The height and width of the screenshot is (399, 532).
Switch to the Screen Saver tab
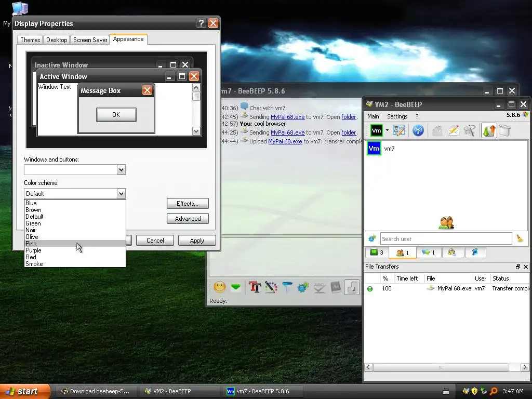[90, 40]
